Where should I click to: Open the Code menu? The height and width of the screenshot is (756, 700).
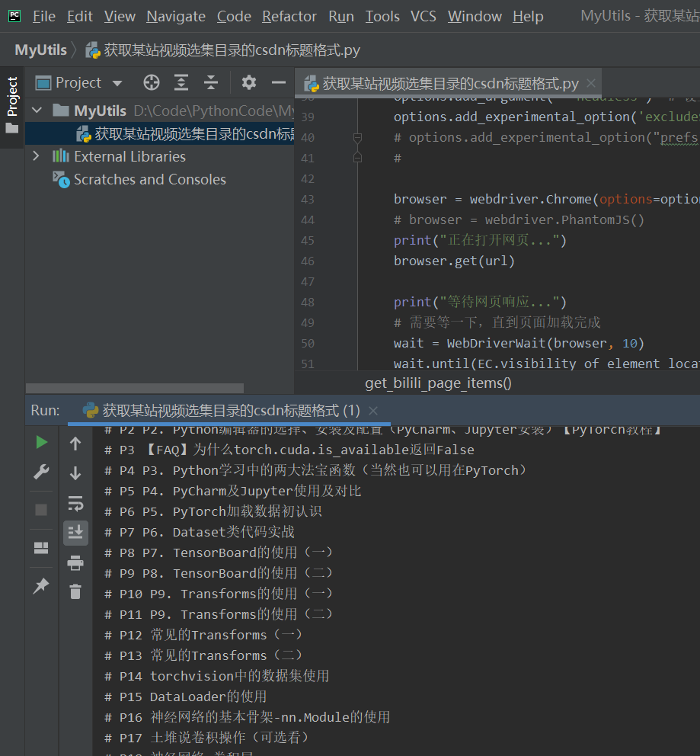[234, 17]
